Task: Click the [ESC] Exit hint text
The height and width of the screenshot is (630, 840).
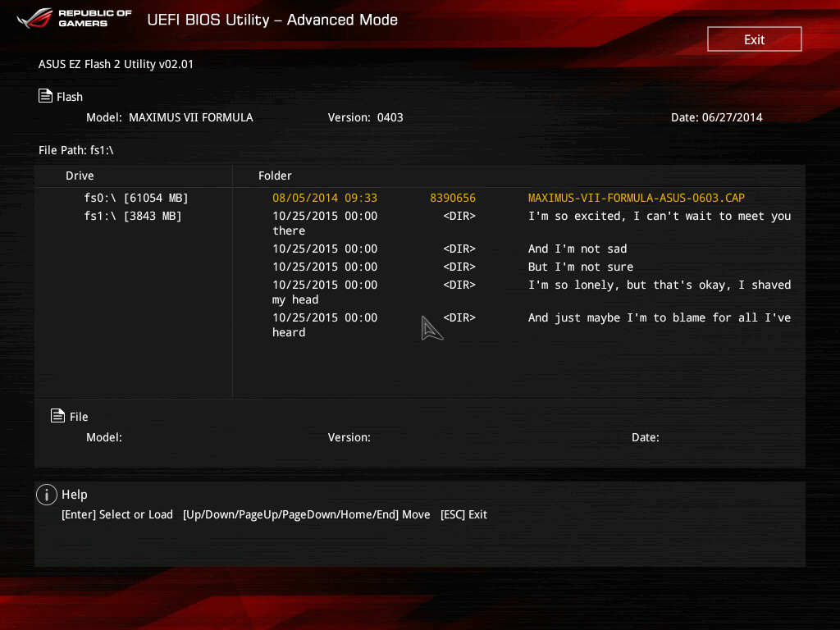Action: click(x=463, y=514)
